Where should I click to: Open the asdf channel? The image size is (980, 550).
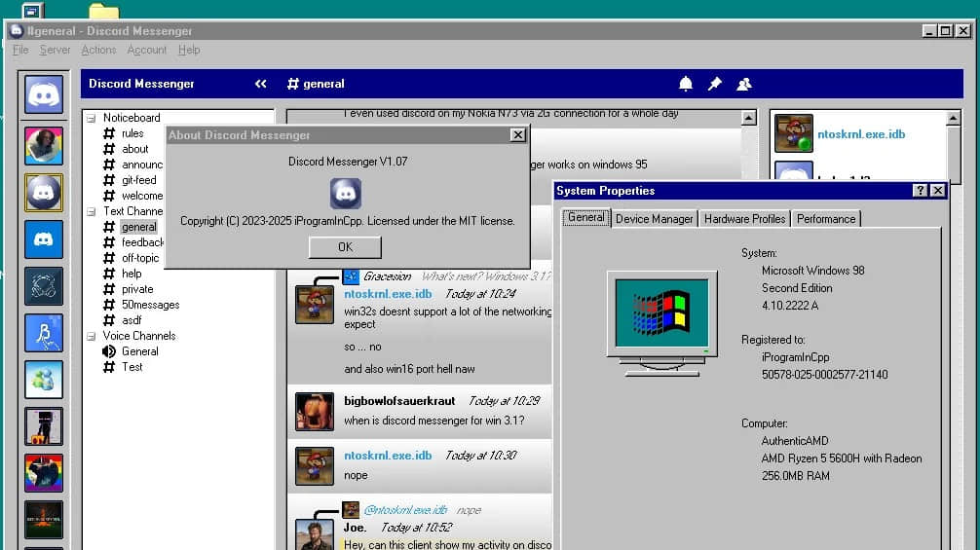click(x=132, y=320)
